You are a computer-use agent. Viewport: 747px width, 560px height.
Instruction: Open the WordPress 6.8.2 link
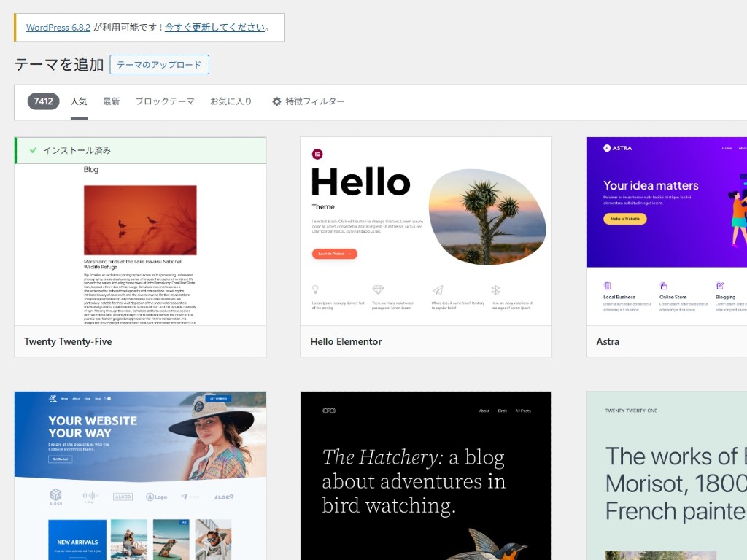[58, 28]
